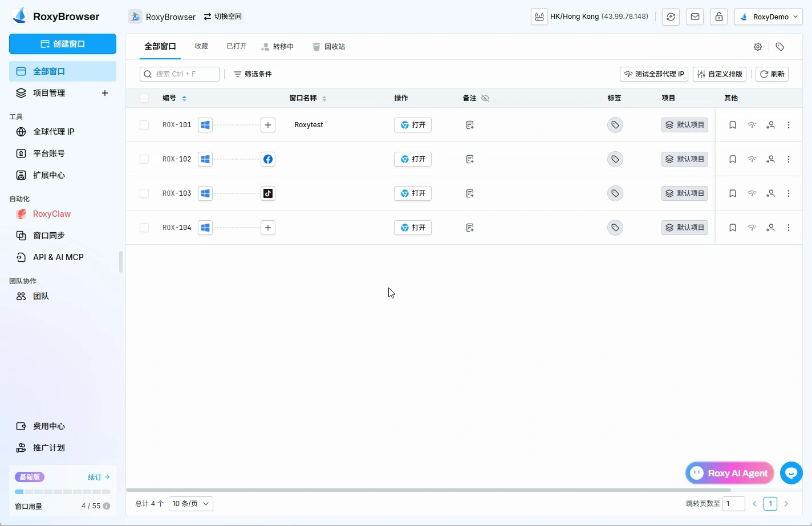
Task: Toggle notes visibility eye icon
Action: coord(485,98)
